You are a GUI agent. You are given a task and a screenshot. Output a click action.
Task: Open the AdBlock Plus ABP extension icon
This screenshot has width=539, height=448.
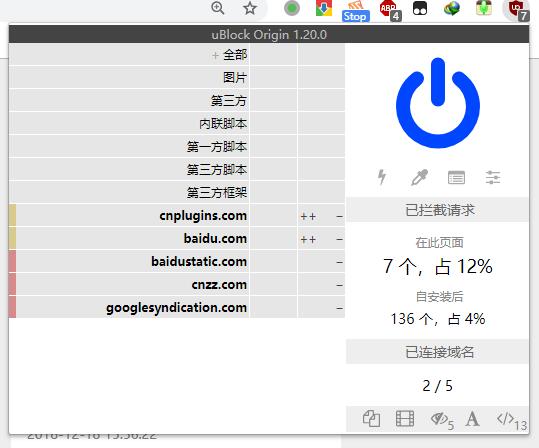point(389,10)
